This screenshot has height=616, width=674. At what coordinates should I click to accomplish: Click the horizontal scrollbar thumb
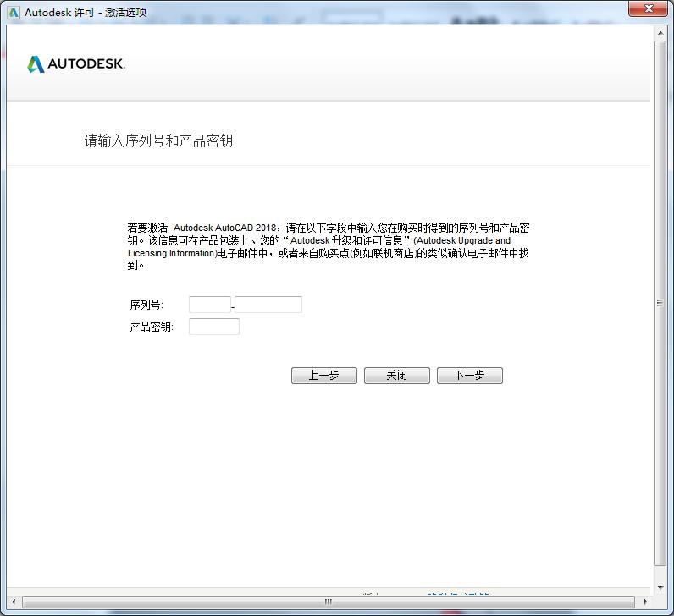(329, 602)
